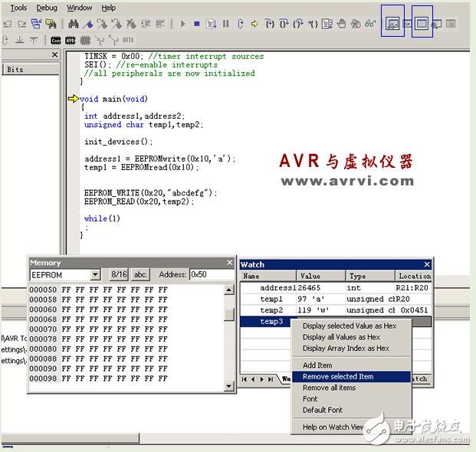Click the Start Debugging play icon
Screen dimensions: 476x452
(182, 25)
